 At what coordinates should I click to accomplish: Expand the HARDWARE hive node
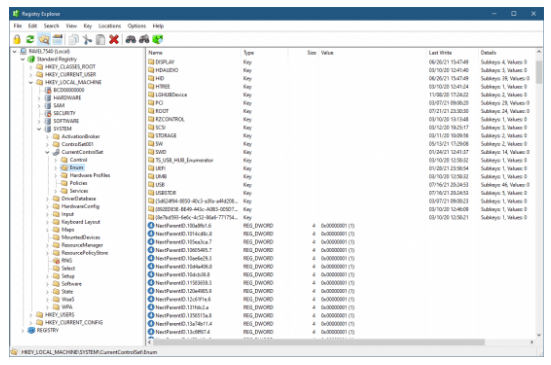(39, 98)
